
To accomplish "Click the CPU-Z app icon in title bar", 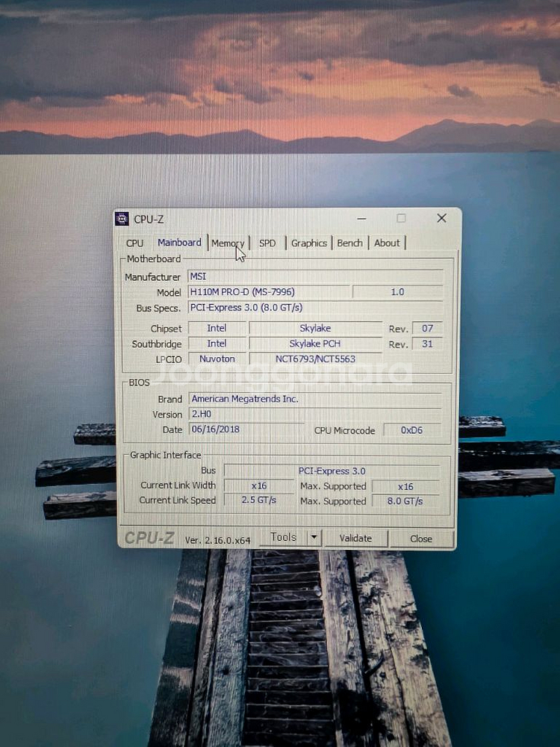I will point(122,219).
